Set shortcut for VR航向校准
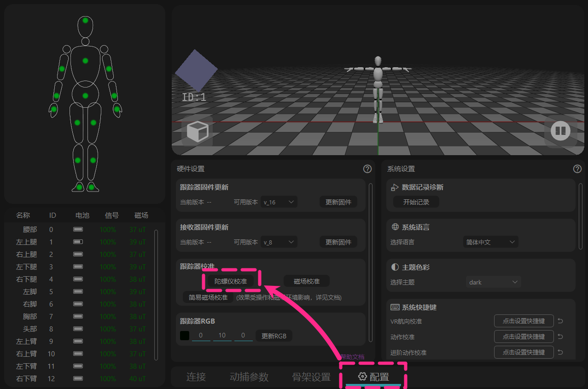The width and height of the screenshot is (588, 389). point(524,321)
